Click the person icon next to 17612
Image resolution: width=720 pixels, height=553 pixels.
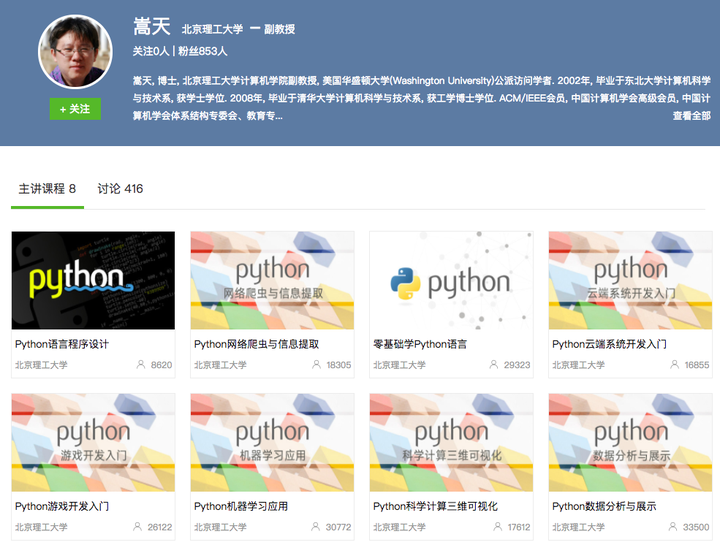click(x=498, y=526)
